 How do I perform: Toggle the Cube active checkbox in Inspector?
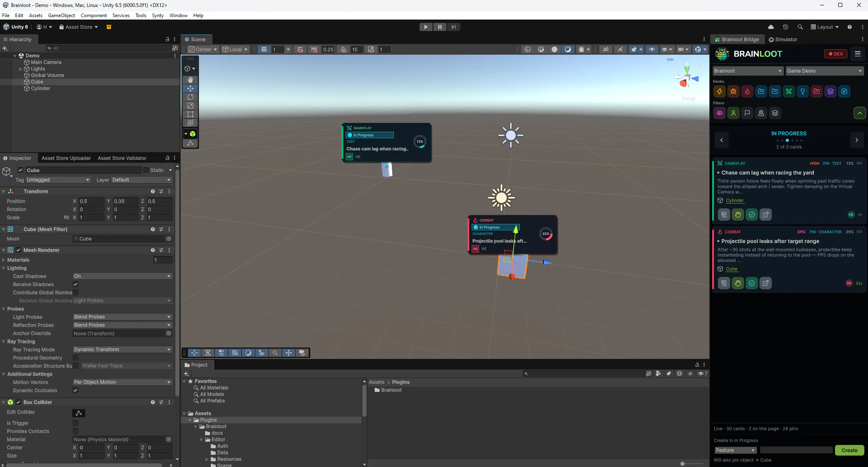pos(20,170)
